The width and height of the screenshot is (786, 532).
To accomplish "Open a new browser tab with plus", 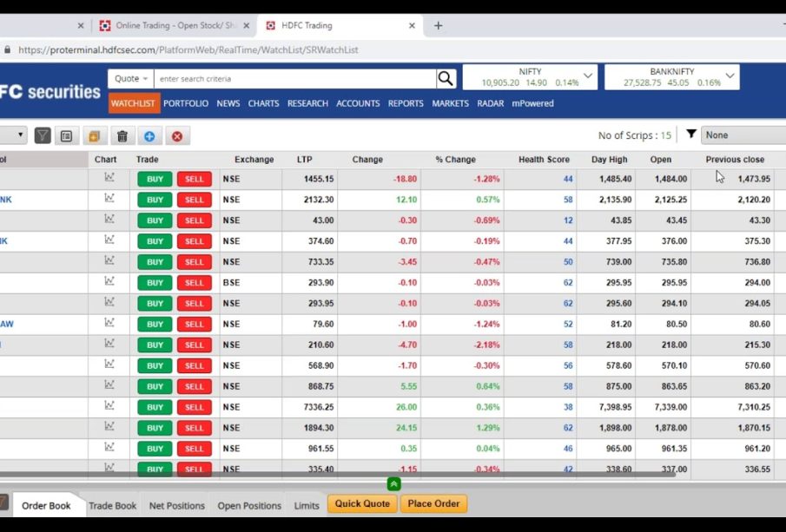I will 438,25.
